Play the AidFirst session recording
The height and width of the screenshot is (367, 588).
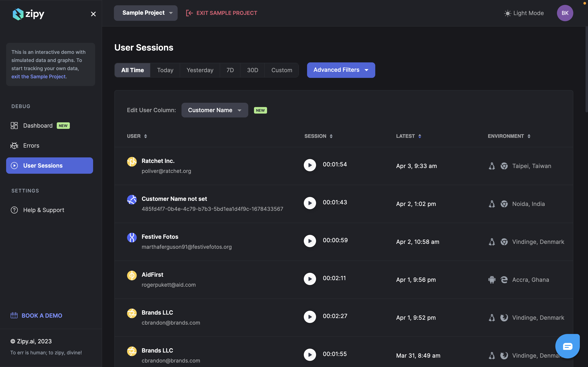[x=310, y=279]
